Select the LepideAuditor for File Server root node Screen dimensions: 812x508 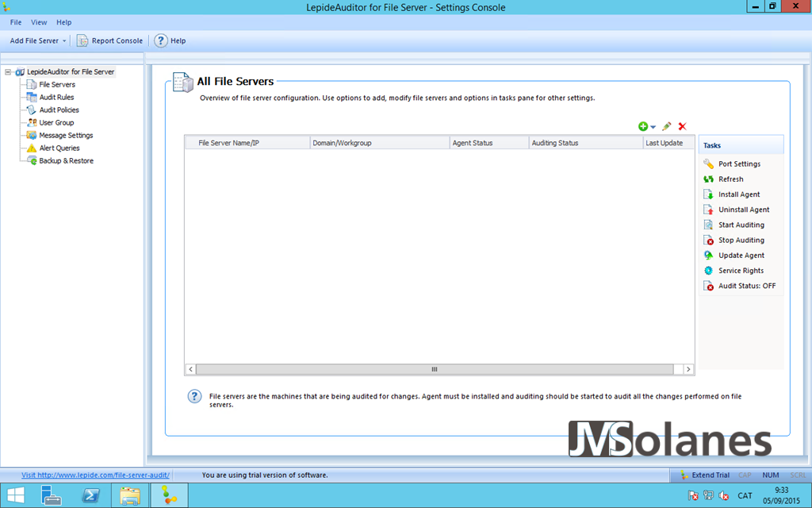pos(71,71)
